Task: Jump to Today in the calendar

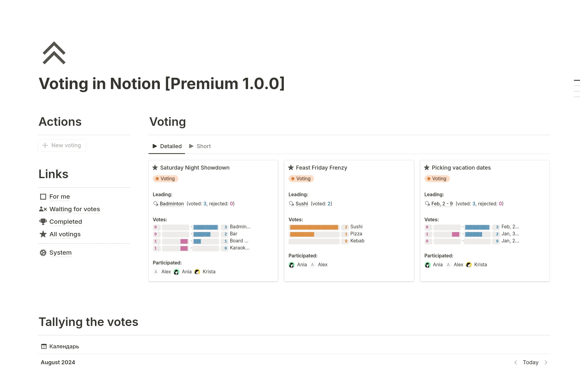Action: [x=530, y=362]
